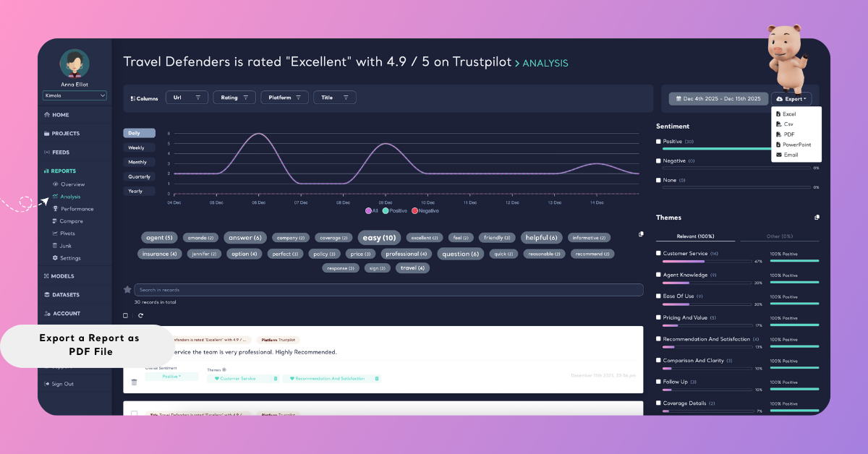The image size is (868, 454).
Task: Open the Url column filter
Action: point(187,98)
